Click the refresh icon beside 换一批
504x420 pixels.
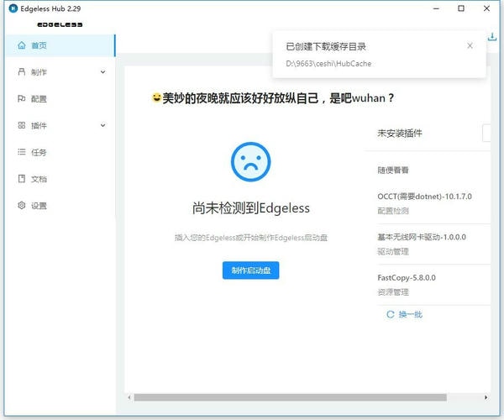tap(391, 314)
